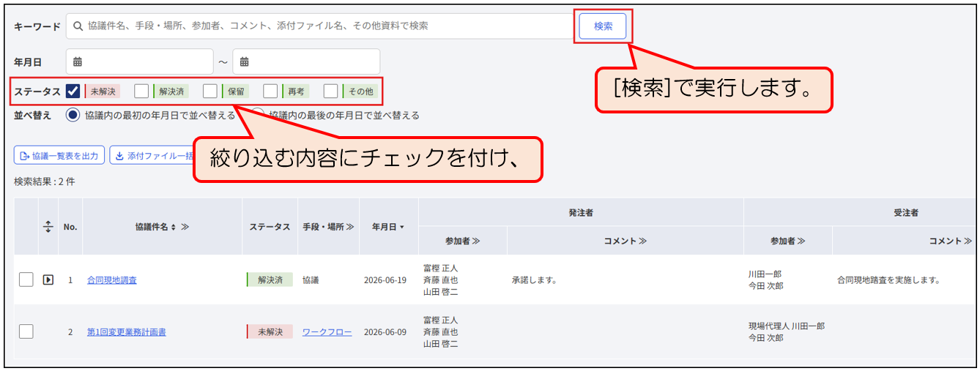Focus the キーワード search input field
The image size is (980, 371).
(320, 26)
